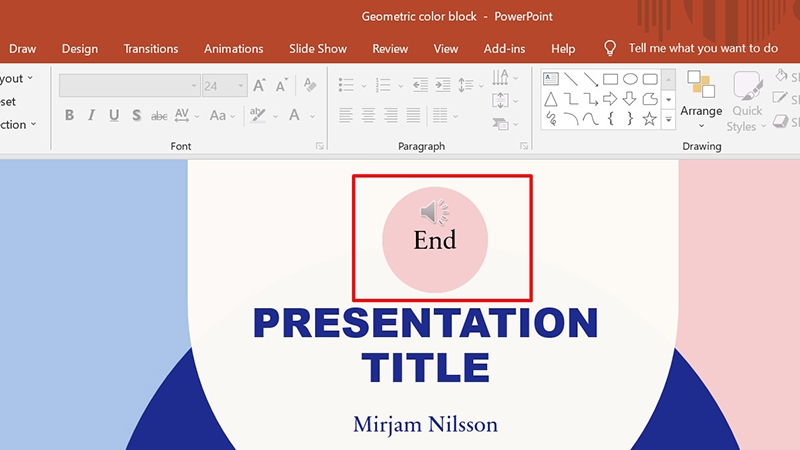Toggle Italic formatting

coord(91,115)
